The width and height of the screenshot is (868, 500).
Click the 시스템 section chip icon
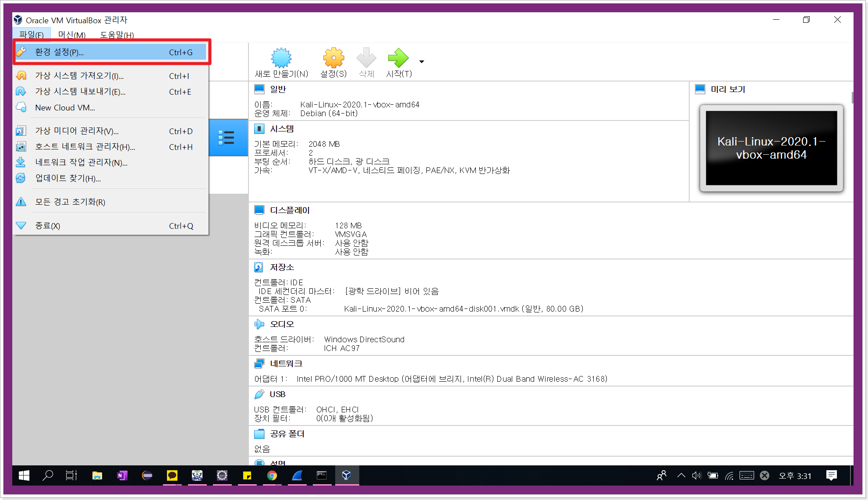[x=259, y=129]
